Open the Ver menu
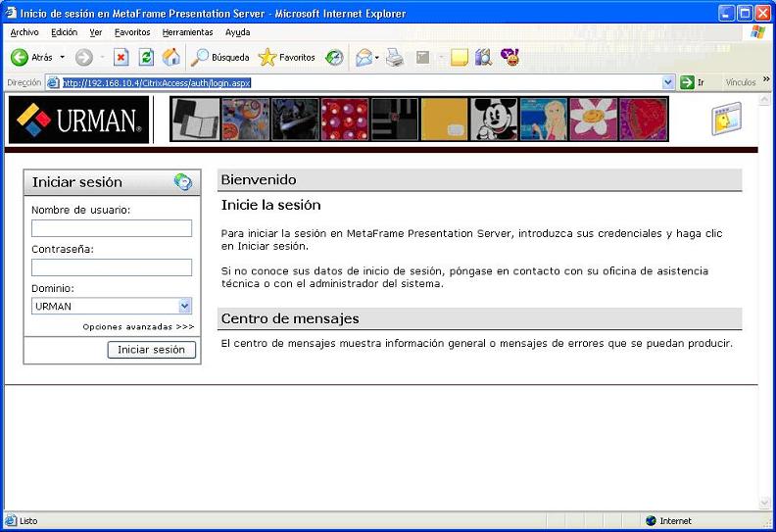The width and height of the screenshot is (776, 532). (x=95, y=32)
